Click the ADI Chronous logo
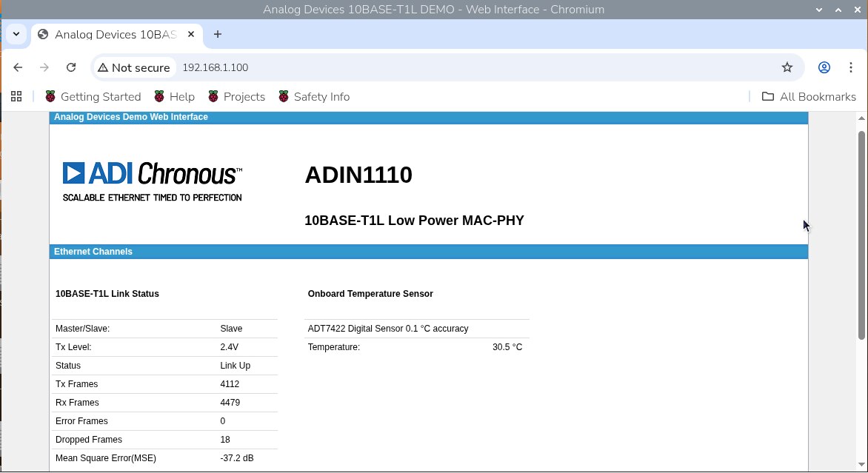 click(153, 182)
